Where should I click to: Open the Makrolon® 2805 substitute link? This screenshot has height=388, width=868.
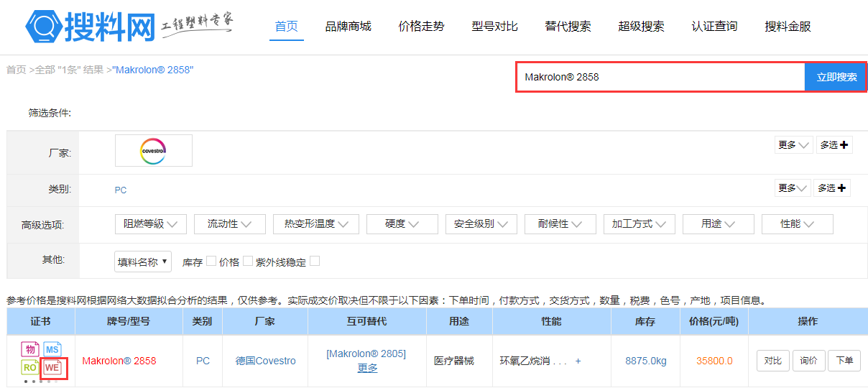pyautogui.click(x=366, y=354)
